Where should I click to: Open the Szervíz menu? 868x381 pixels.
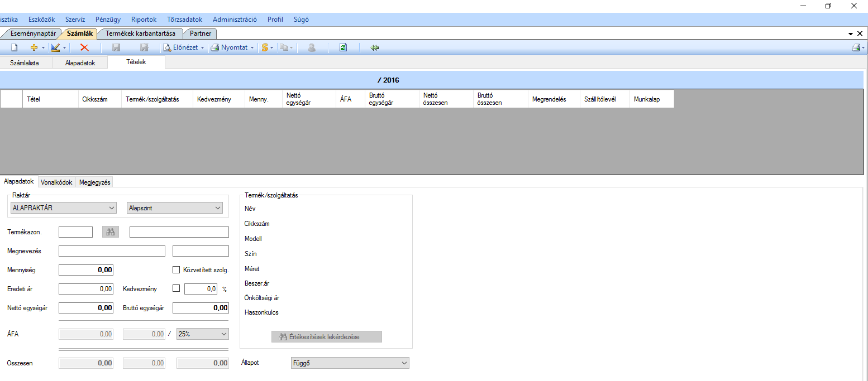[x=75, y=20]
